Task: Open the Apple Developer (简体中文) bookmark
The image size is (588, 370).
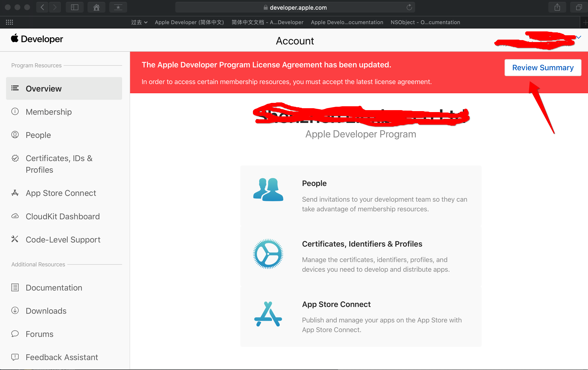Action: tap(189, 22)
